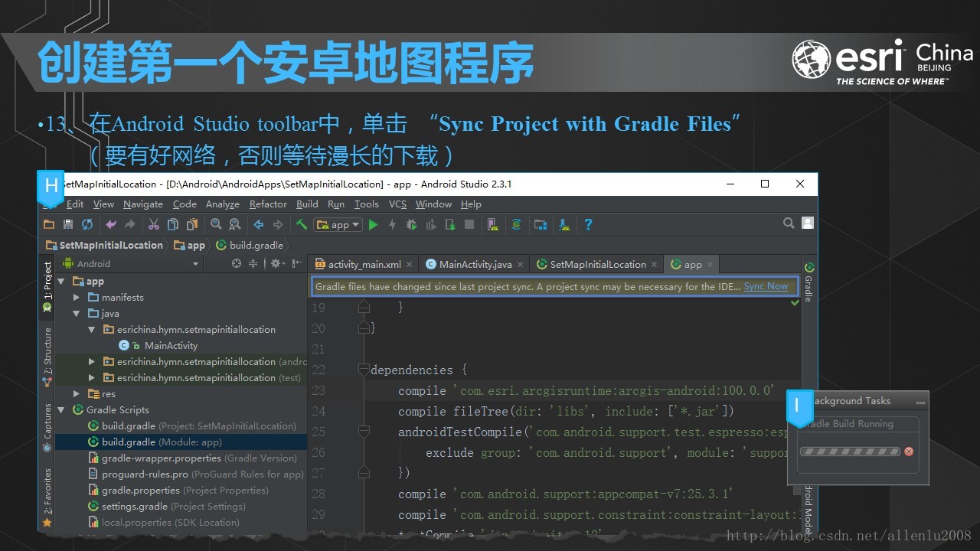Switch to SetMapInitialLocation editor tab
The image size is (980, 551).
(596, 264)
